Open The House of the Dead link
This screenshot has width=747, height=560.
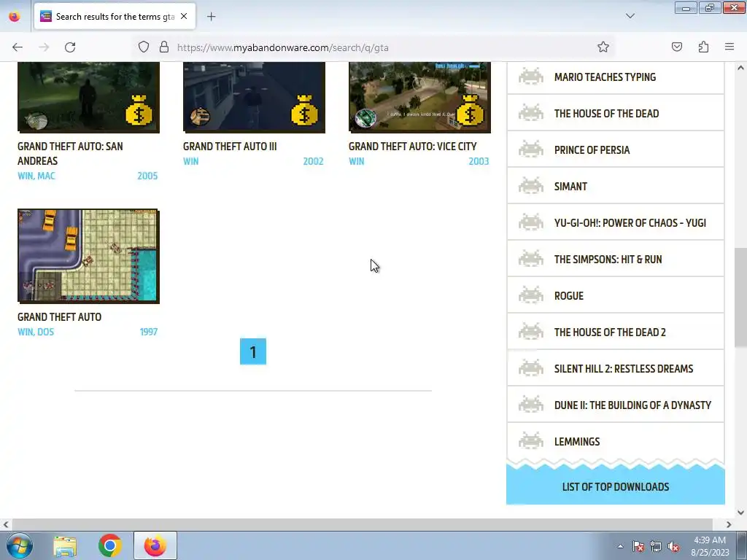(x=606, y=113)
